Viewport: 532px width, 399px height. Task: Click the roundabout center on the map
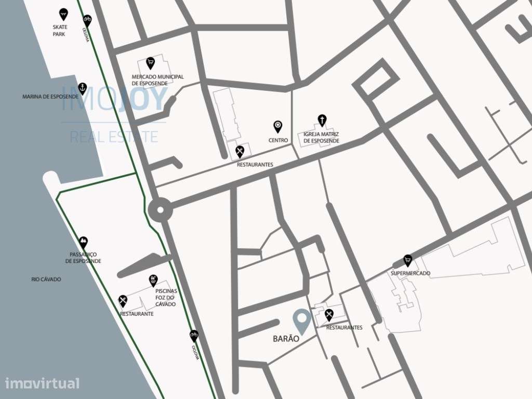(x=161, y=210)
